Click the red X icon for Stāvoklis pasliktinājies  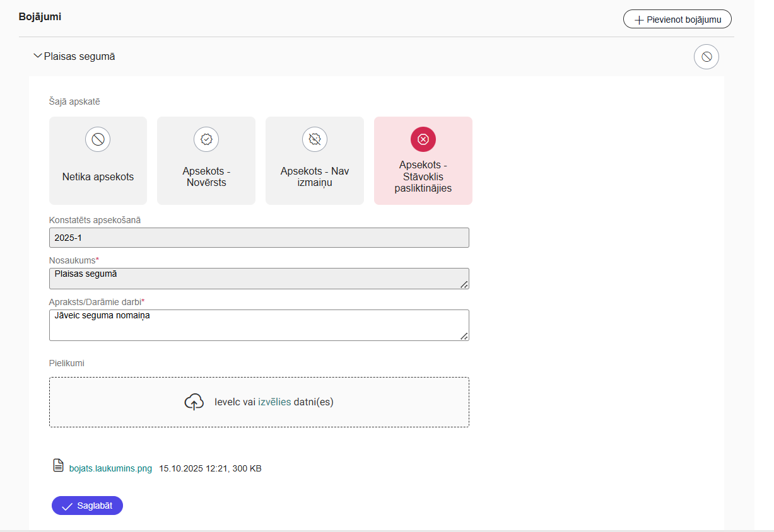coord(423,139)
